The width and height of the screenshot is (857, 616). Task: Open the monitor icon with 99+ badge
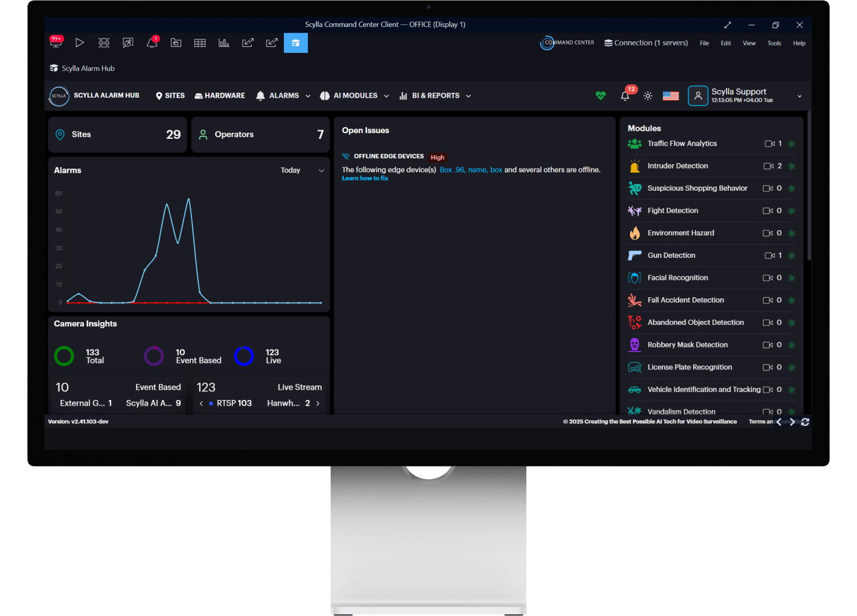56,42
